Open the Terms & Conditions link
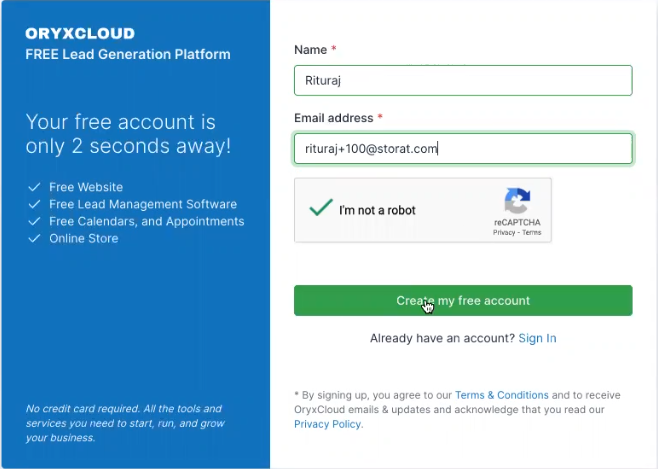Viewport: 658px width, 469px height. click(x=501, y=395)
